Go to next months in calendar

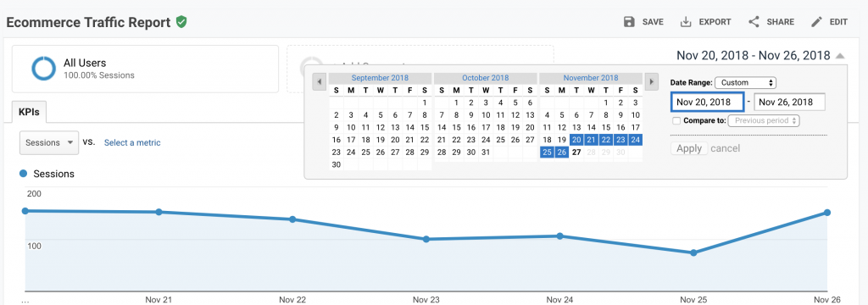(x=652, y=82)
